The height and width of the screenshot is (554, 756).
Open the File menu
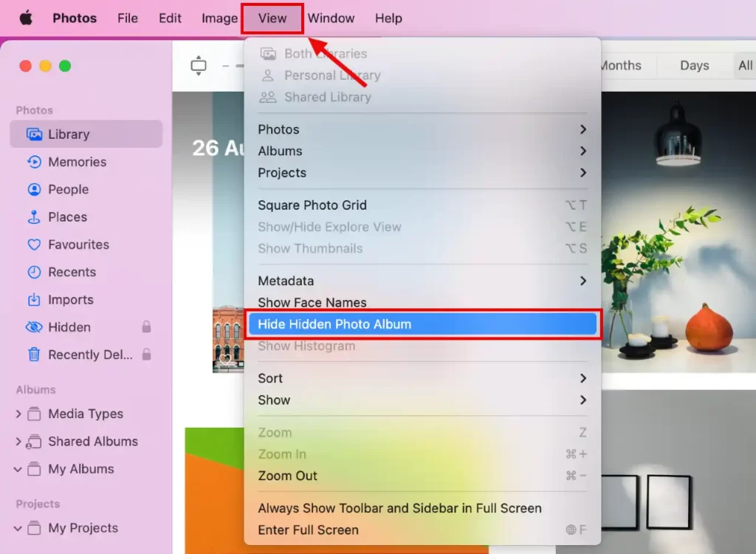click(x=127, y=18)
